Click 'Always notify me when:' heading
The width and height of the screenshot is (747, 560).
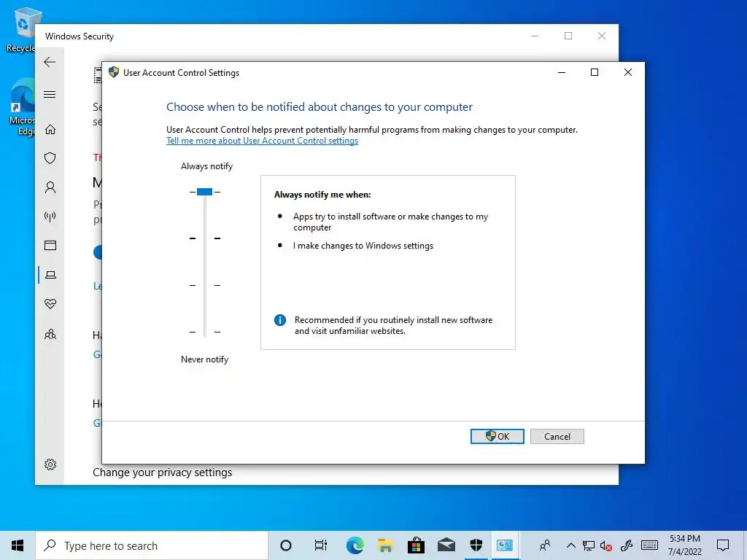point(322,195)
